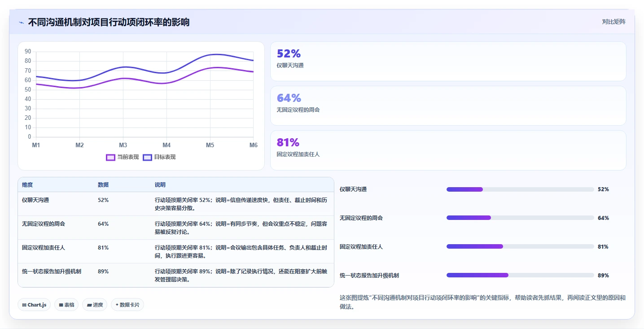Click the 90 y-axis value
The height and width of the screenshot is (329, 644).
click(x=28, y=52)
